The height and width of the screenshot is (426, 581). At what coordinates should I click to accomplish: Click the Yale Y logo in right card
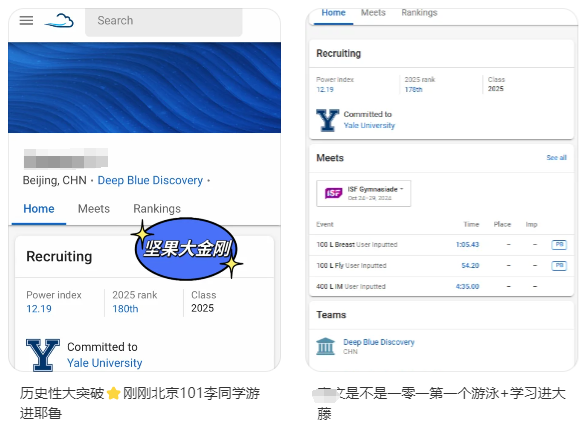click(x=328, y=120)
